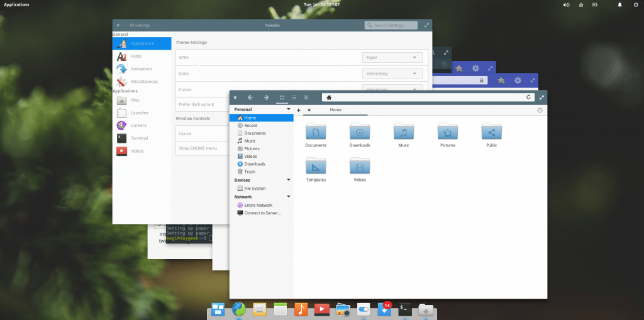
Task: Switch Files to list view
Action: 294,97
